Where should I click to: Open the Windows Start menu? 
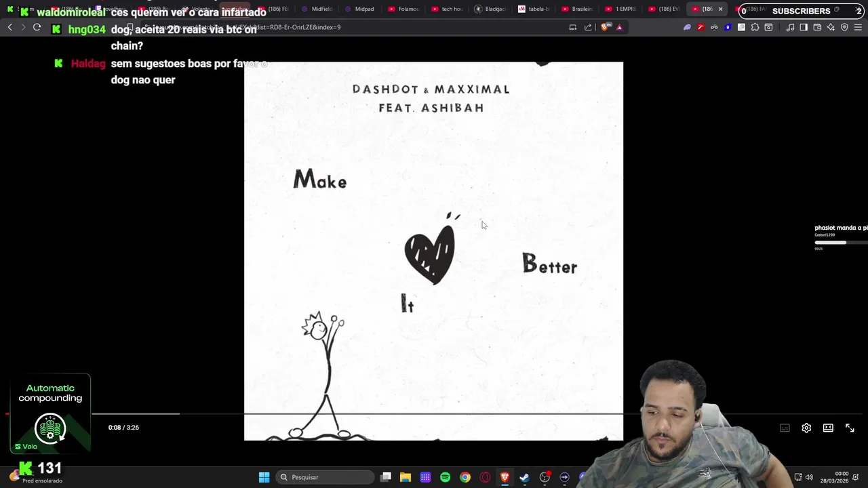[264, 477]
